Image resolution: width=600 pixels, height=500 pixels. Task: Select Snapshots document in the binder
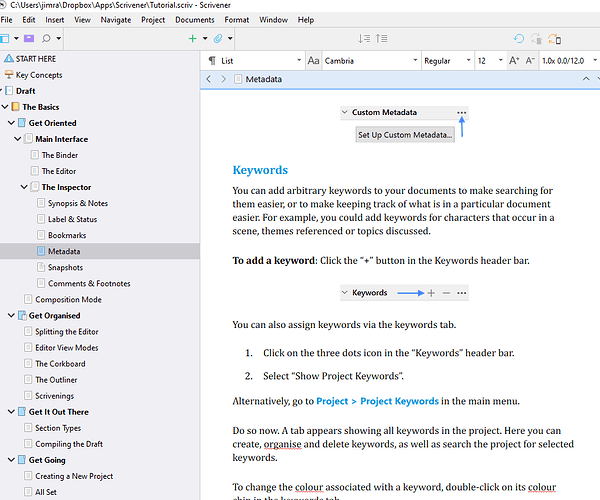click(65, 267)
